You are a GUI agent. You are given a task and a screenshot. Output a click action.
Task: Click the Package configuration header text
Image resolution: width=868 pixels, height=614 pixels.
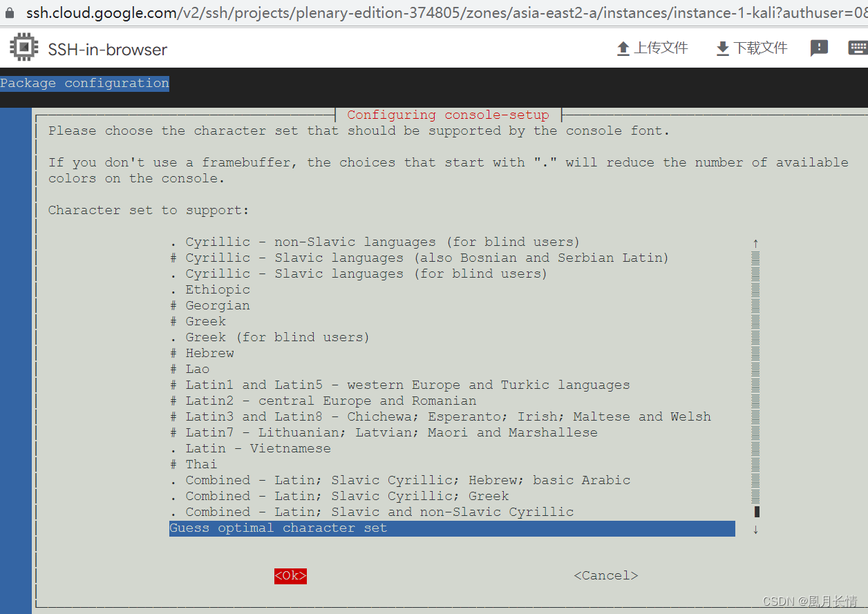click(x=84, y=83)
